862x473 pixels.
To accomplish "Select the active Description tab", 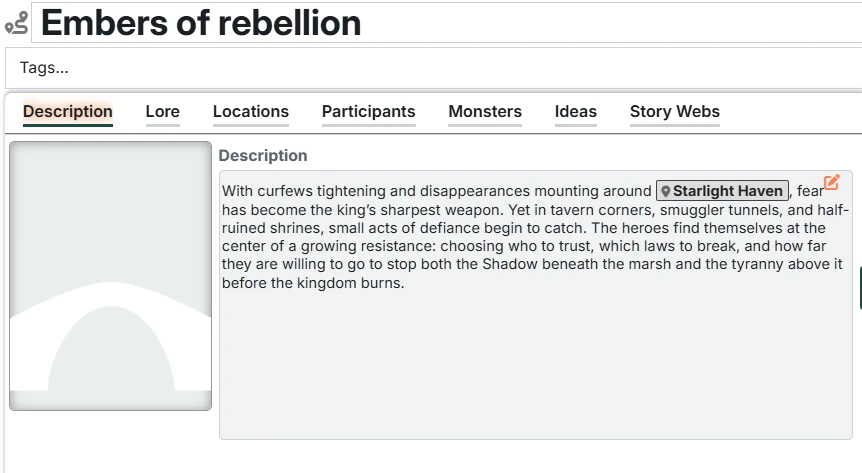I will (67, 112).
